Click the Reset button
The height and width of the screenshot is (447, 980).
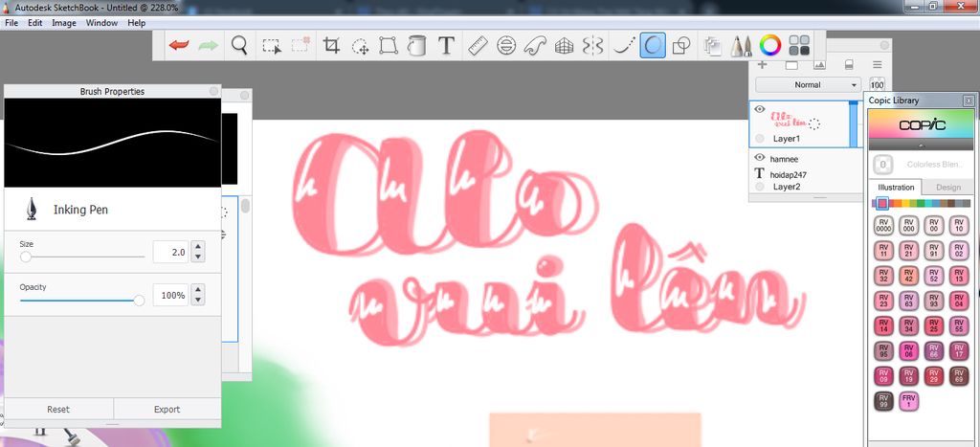58,410
